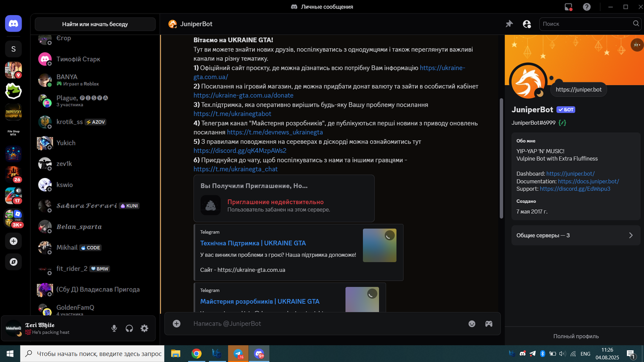Open the t.me/devnews_ukrainegta link
This screenshot has height=362, width=644.
coord(275,132)
